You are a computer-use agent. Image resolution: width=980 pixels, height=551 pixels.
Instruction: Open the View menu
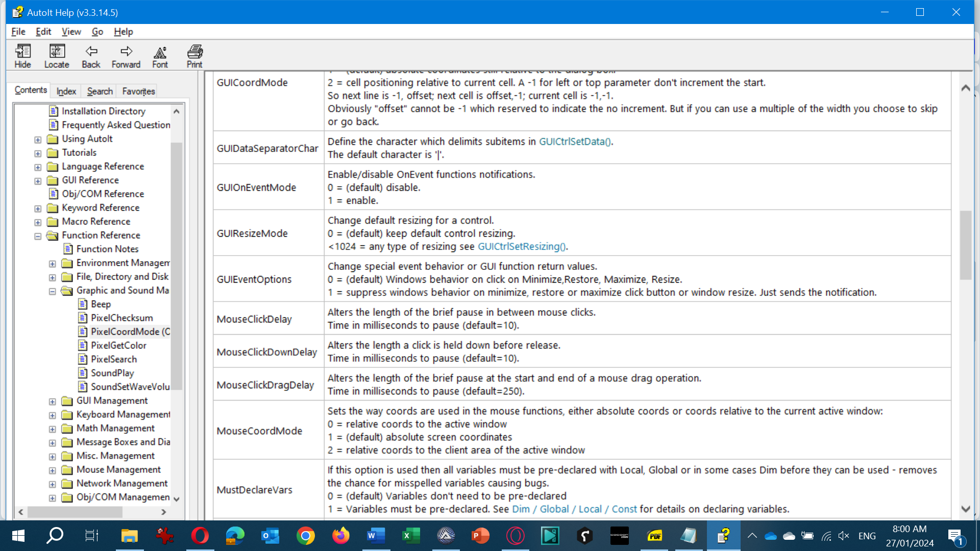click(71, 32)
